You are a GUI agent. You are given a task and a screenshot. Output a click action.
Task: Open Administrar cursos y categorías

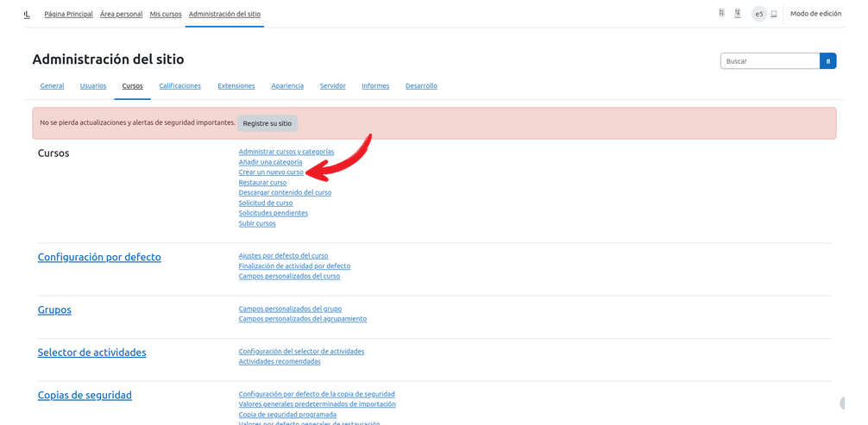coord(286,152)
